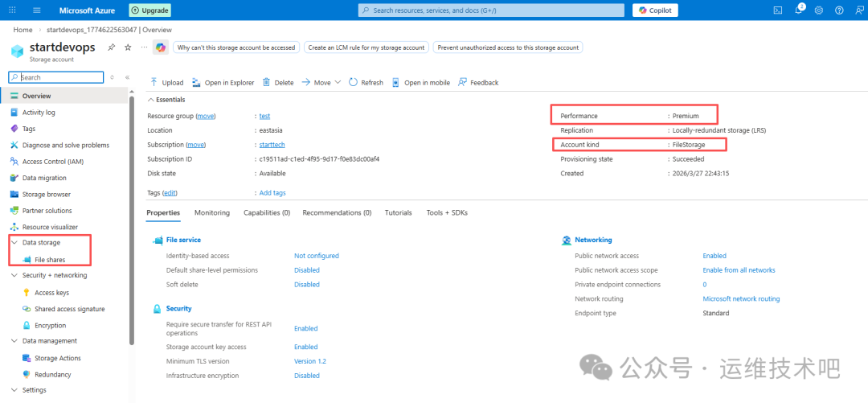Click the test resource group link
Screen dimensions: 868x403
coord(264,116)
